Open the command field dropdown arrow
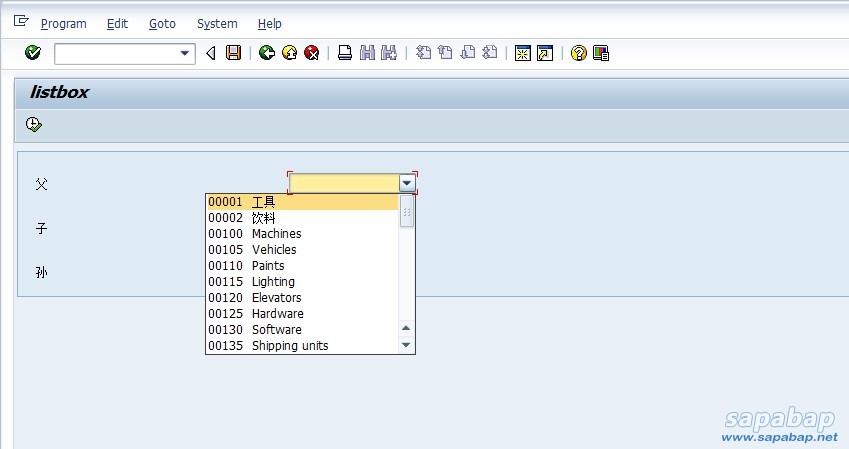 click(x=185, y=54)
